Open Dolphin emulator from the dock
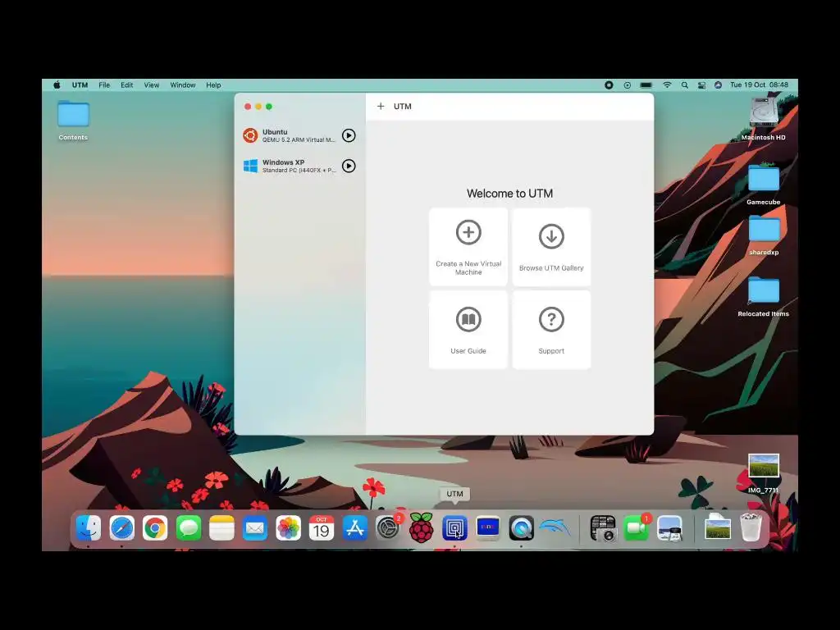 [555, 528]
